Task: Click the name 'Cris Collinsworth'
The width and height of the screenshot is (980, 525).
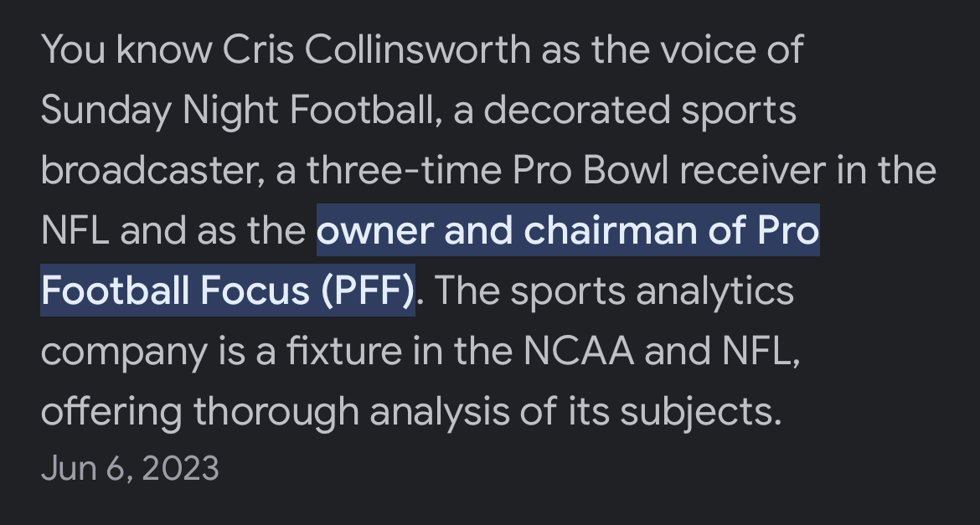Action: tap(377, 49)
